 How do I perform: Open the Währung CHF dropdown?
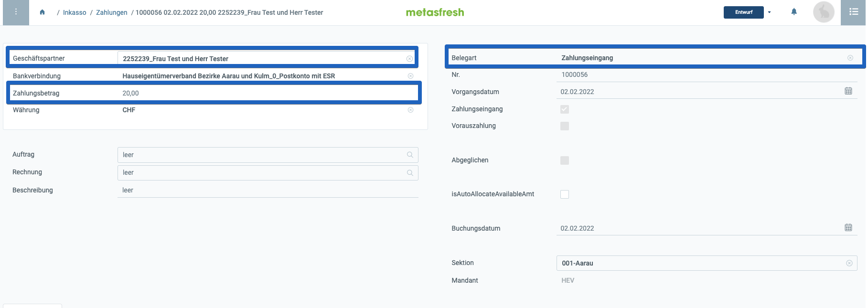click(268, 110)
